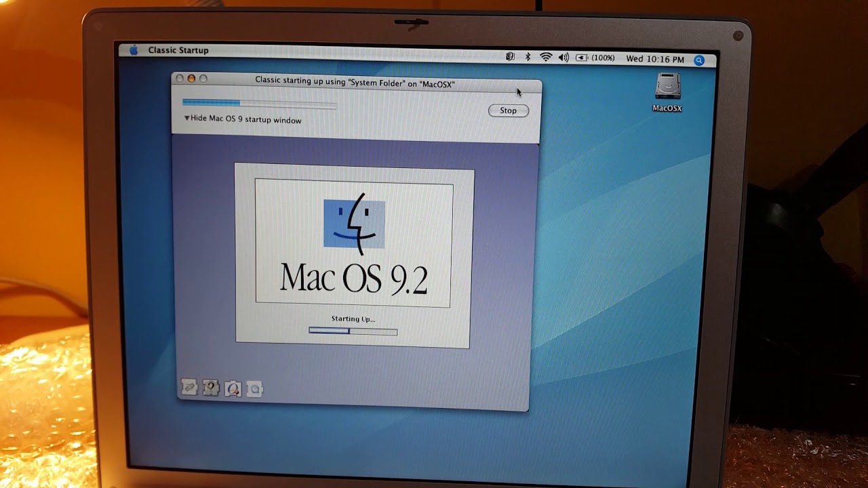Screen dimensions: 868x488
Task: Click the 'Starting Up...' label
Action: click(x=353, y=319)
